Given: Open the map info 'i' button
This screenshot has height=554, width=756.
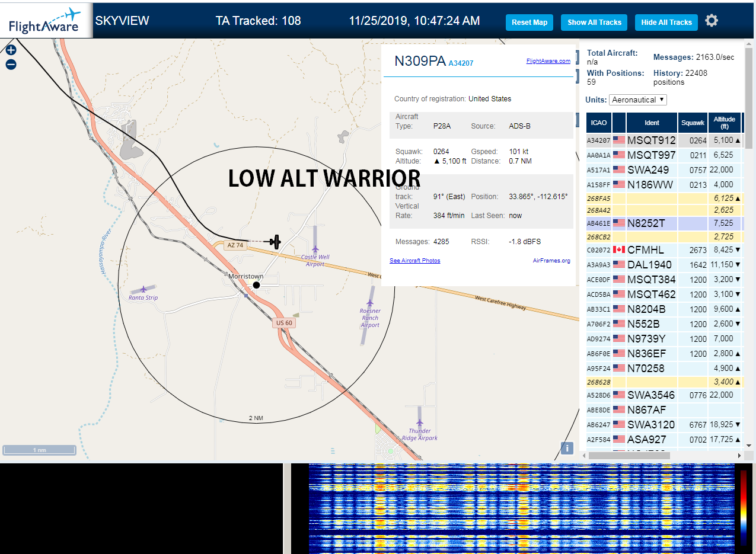Looking at the screenshot, I should point(567,448).
